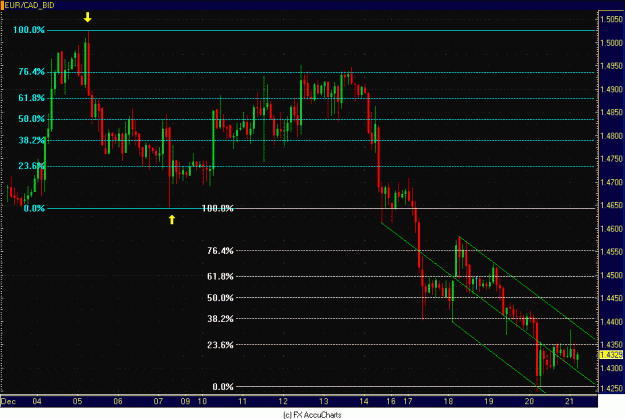Click the 1.4300 price axis value
This screenshot has height=419, width=625.
click(x=611, y=368)
